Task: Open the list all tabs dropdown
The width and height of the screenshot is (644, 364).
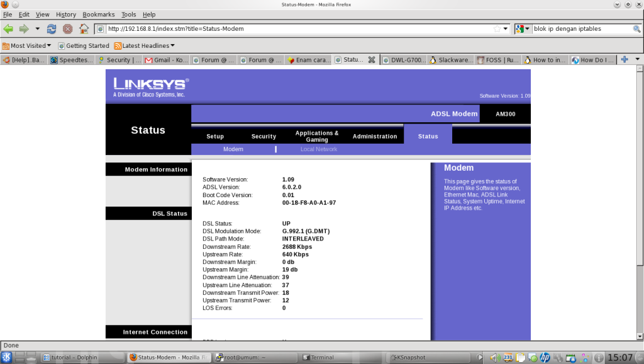Action: click(638, 60)
